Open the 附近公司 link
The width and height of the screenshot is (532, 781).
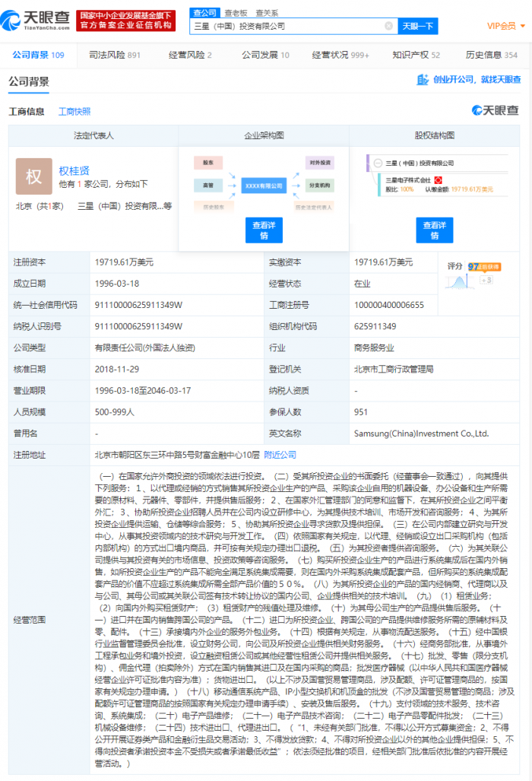point(280,454)
